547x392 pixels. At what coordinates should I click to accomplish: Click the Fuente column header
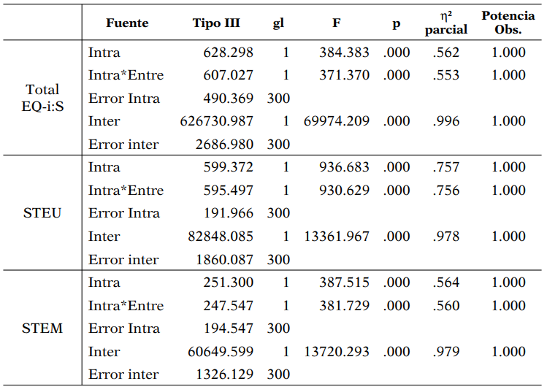point(126,23)
